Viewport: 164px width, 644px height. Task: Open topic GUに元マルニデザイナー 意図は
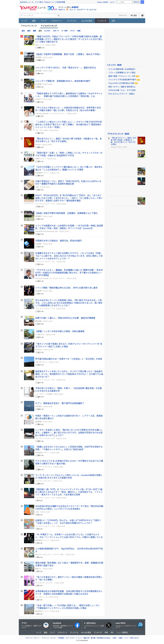(121, 94)
